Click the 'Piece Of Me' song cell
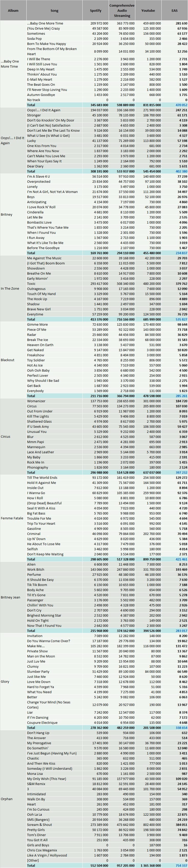 tap(54, 329)
